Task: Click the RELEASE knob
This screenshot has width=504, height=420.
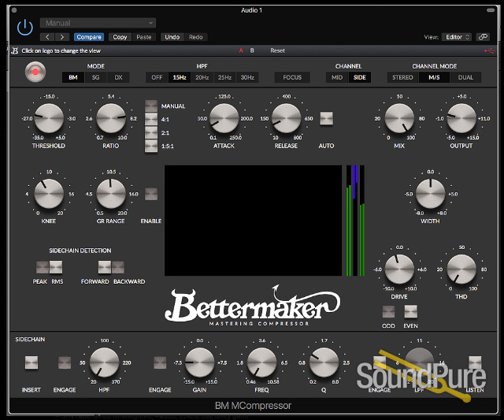Action: [286, 118]
